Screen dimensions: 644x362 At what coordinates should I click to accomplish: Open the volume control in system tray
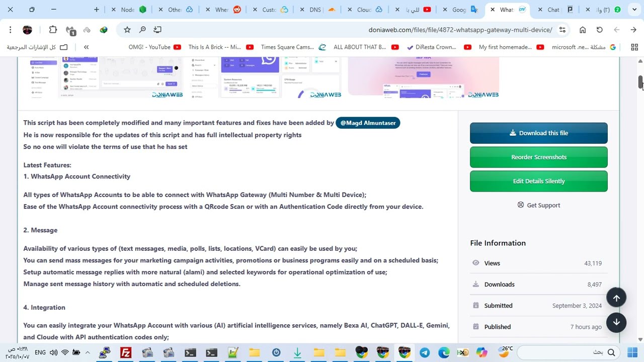53,353
